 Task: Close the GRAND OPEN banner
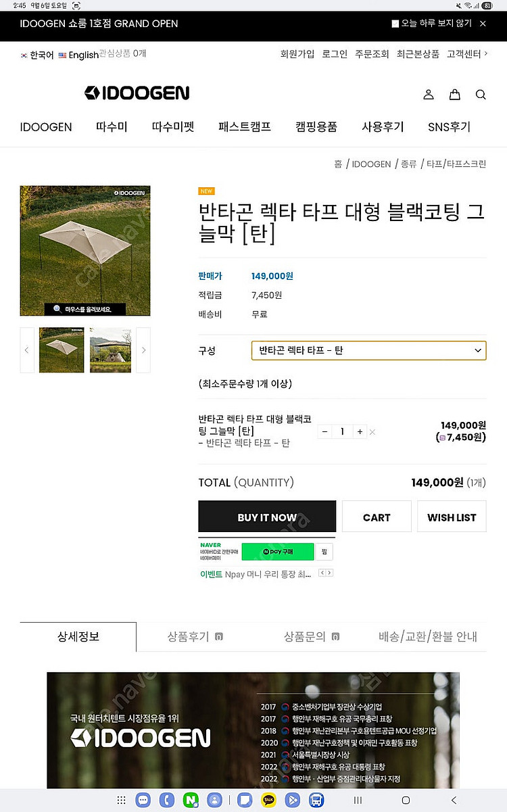click(483, 24)
